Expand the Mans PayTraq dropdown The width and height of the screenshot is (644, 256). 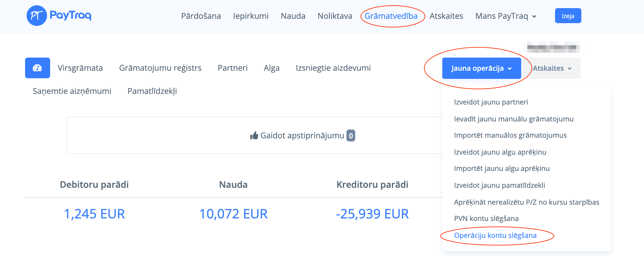pos(506,16)
